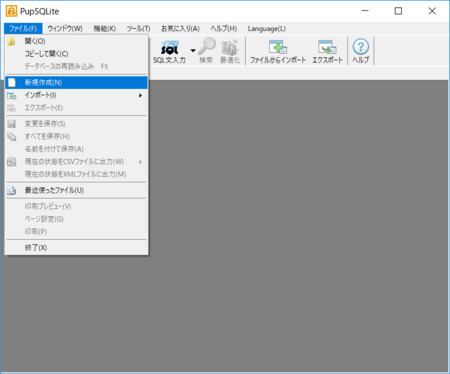Open the Language(L) menu
The height and width of the screenshot is (374, 450).
[267, 29]
